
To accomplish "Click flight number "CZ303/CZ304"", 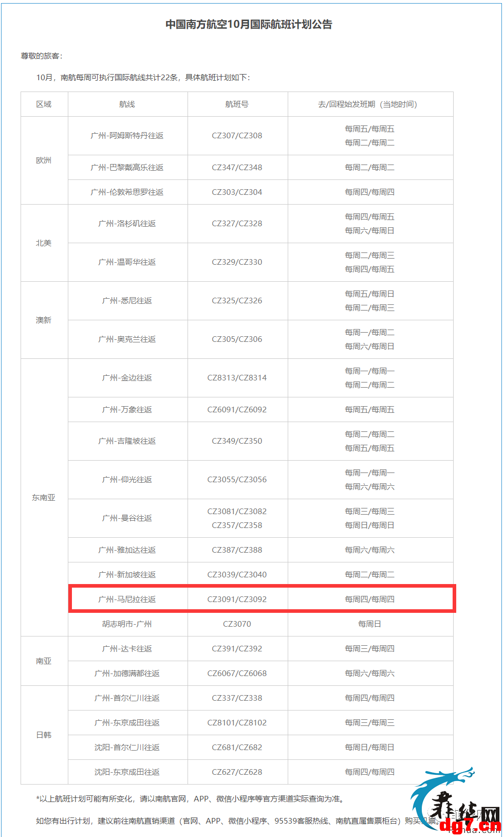I will click(x=237, y=192).
